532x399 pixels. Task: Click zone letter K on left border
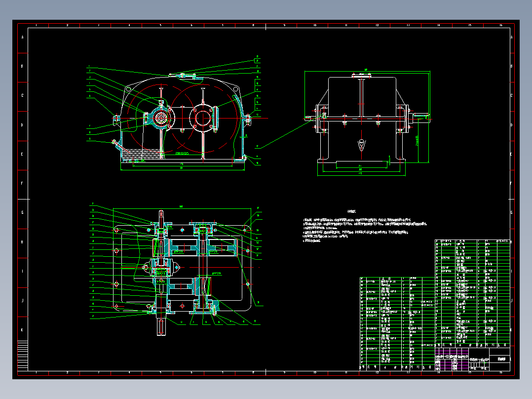pos(22,330)
